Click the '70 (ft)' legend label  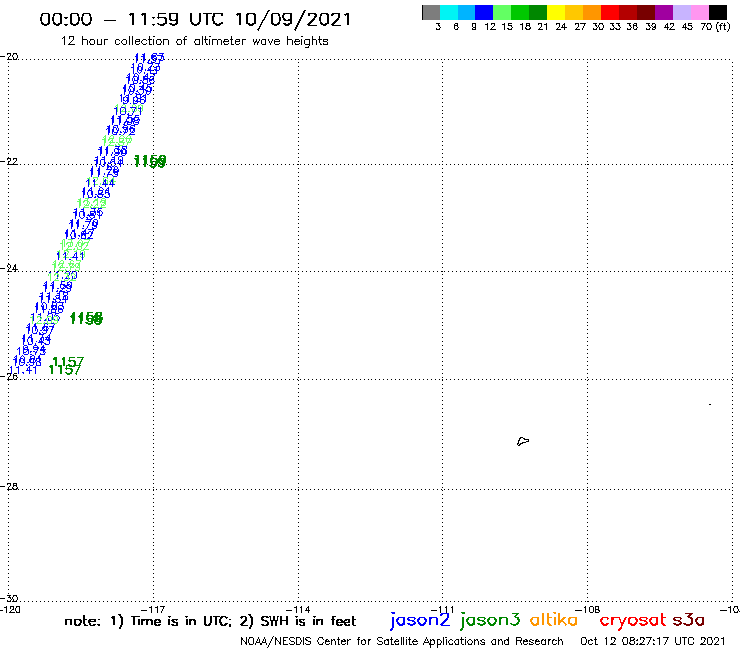715,27
